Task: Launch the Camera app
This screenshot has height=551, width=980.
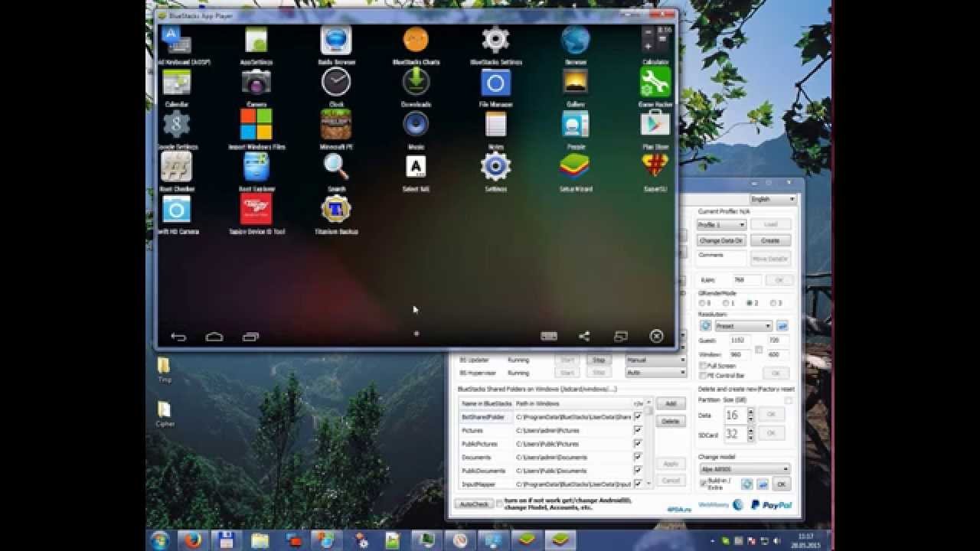Action: (256, 82)
